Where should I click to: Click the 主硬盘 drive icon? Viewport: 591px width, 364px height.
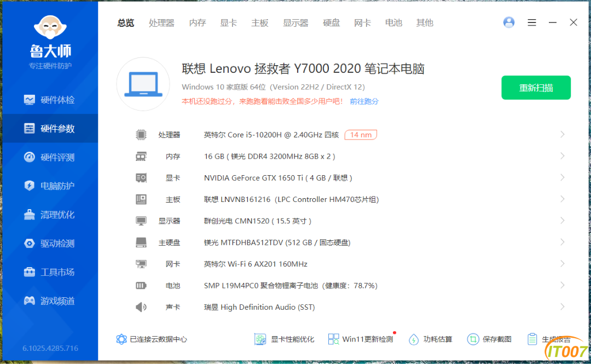coord(141,242)
